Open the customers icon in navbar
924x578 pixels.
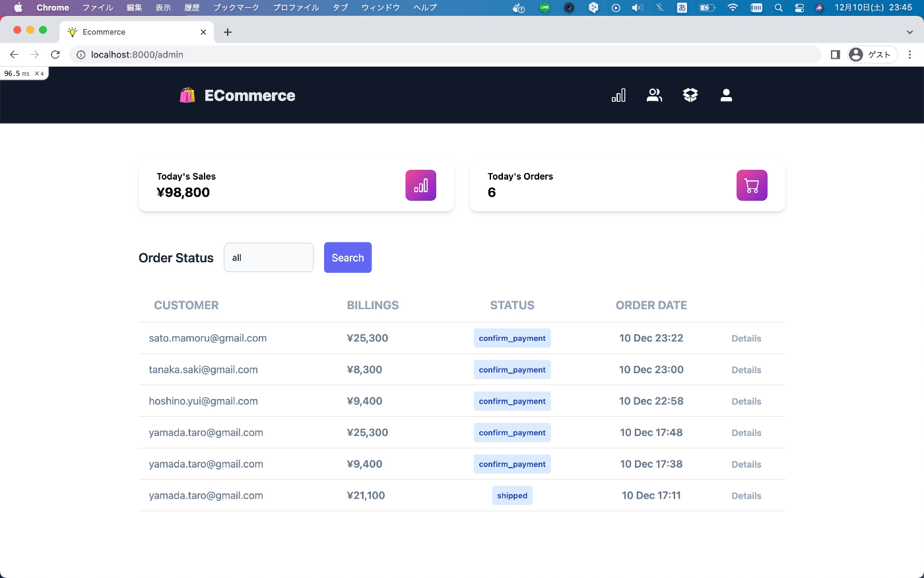654,94
